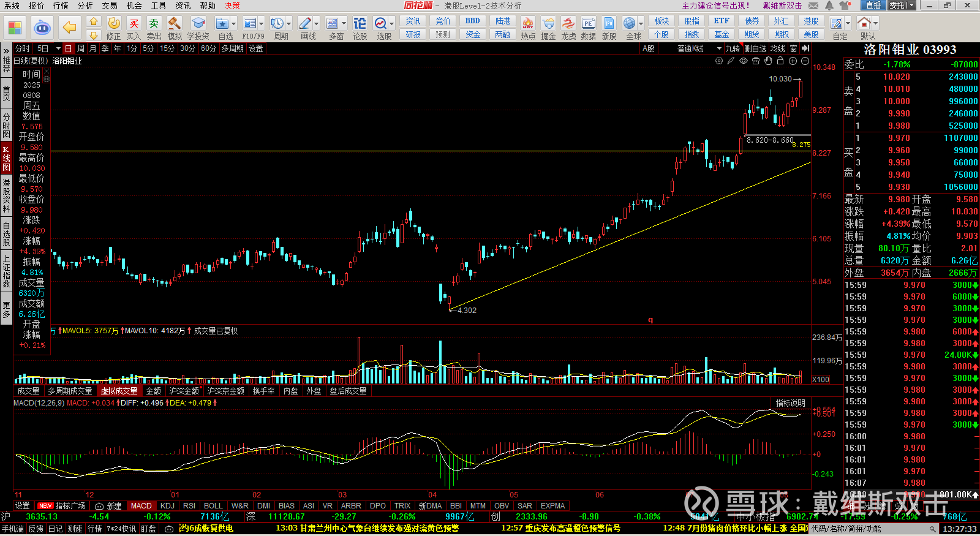Click the 港股 Hong Kong stocks button
Viewport: 980px width, 536px height.
point(811,21)
